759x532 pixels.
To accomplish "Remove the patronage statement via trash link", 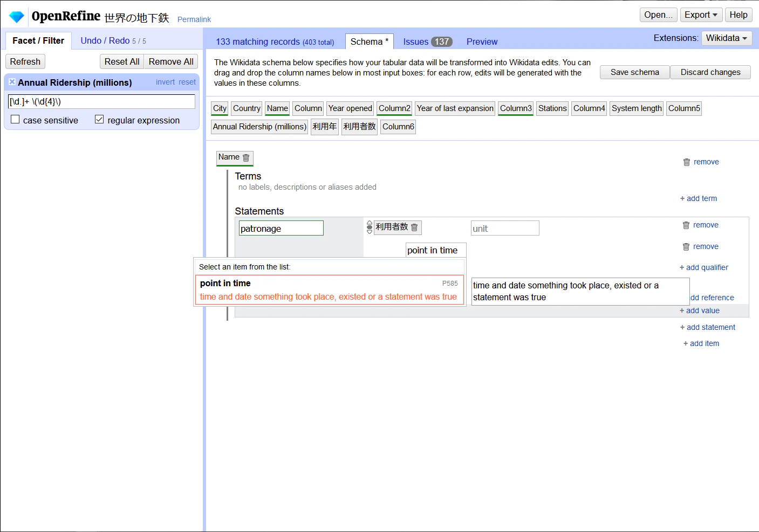I will click(700, 225).
